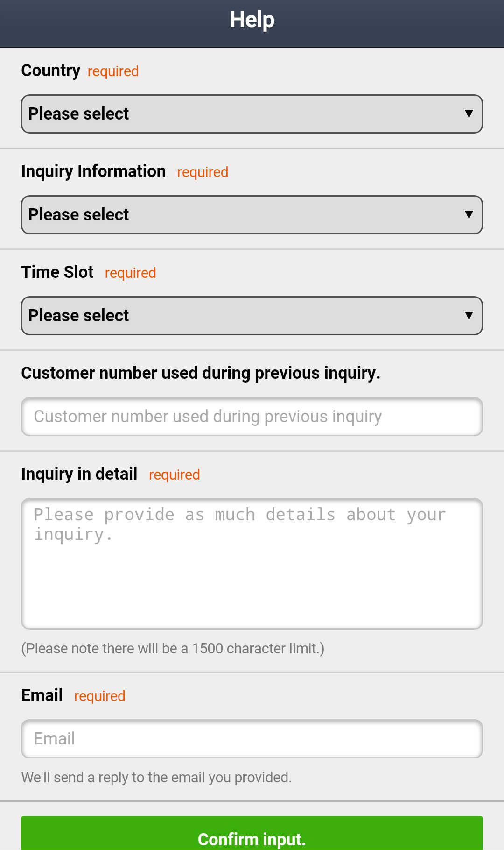This screenshot has height=850, width=504.
Task: Click the 'Customer number used during previous inquiry.' heading
Action: (x=201, y=373)
